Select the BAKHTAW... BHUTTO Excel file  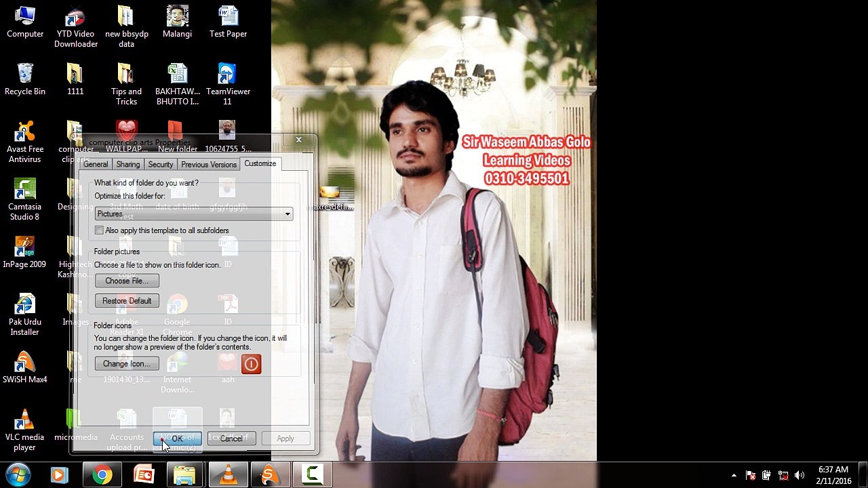[177, 85]
